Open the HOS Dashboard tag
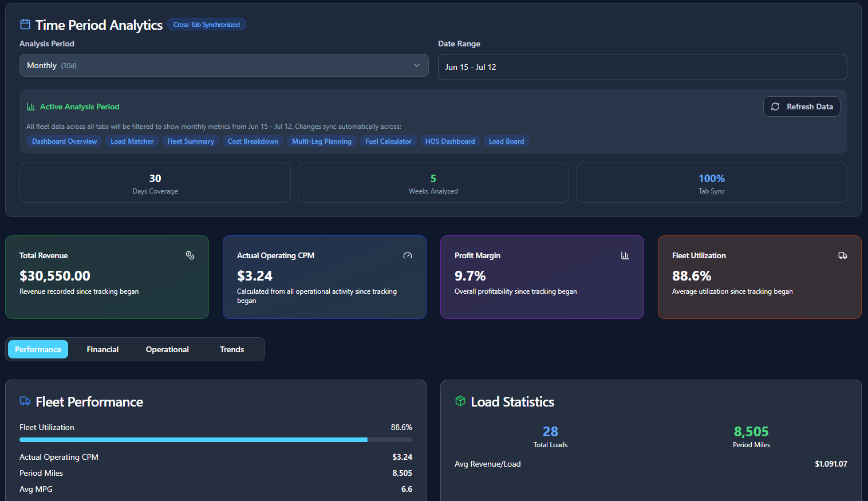868x501 pixels. pos(450,141)
